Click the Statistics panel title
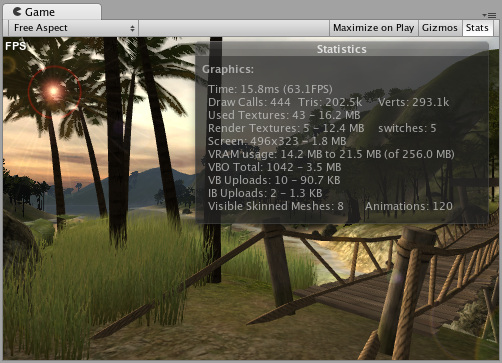502x363 pixels. pos(342,49)
